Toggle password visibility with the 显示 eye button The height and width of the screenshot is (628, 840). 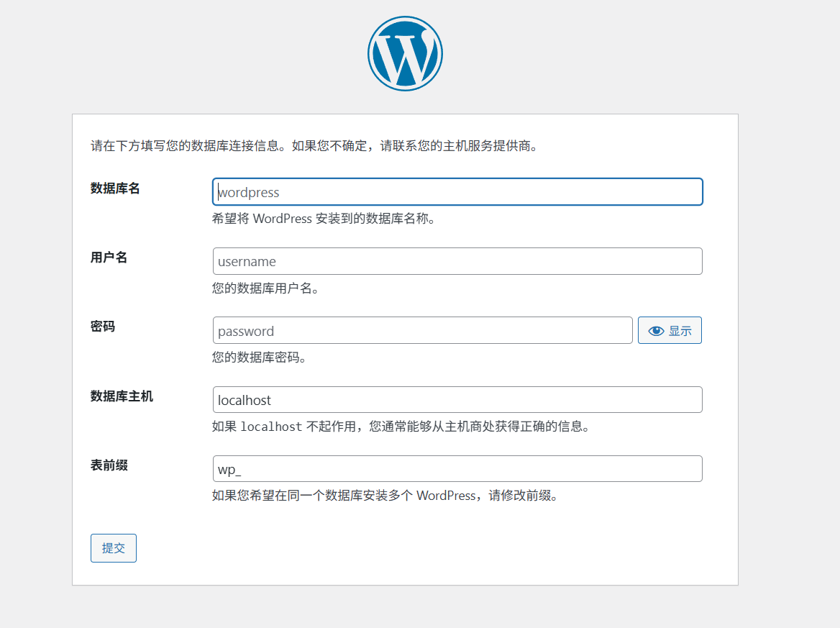(670, 331)
